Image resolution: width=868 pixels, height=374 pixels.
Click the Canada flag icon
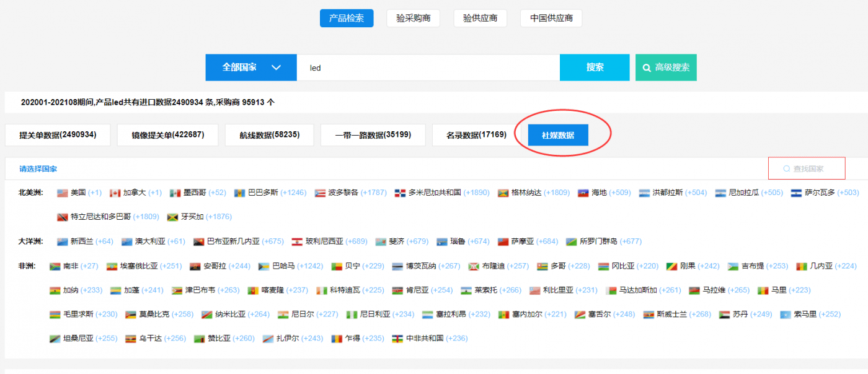[x=115, y=193]
